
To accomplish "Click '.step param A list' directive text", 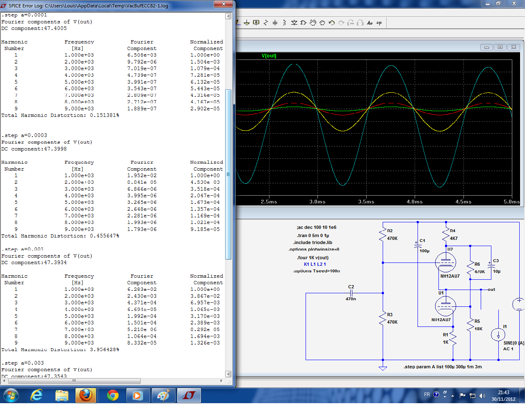I will (x=443, y=367).
